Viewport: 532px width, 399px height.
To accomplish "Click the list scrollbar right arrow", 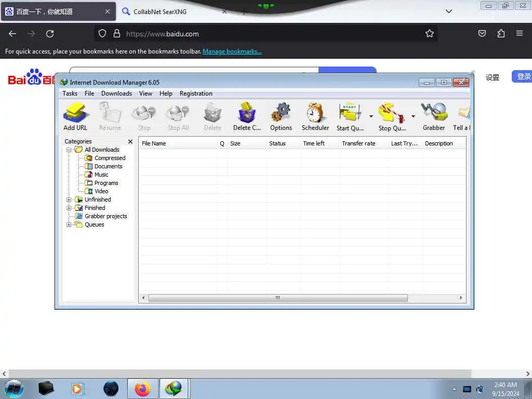I will (461, 298).
